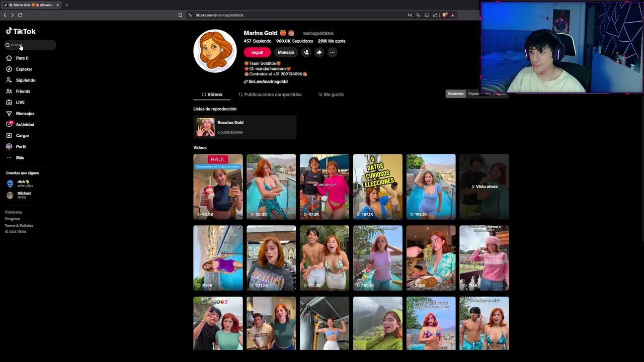Viewport: 644px width, 362px height.
Task: Open Mensajes in the sidebar
Action: click(25, 114)
